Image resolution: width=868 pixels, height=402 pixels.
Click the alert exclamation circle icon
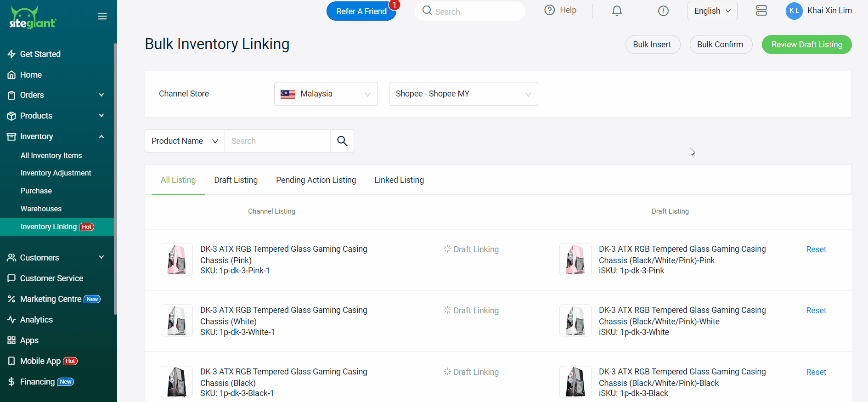(x=663, y=11)
